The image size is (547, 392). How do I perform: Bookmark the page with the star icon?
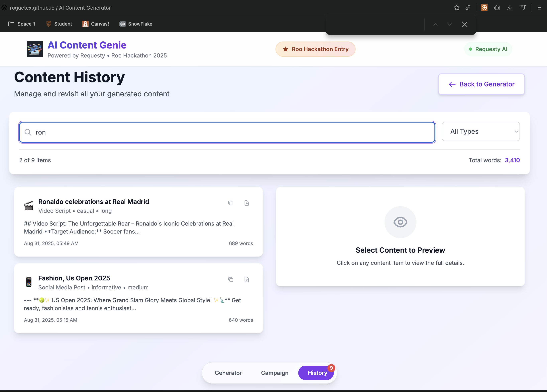coord(456,8)
